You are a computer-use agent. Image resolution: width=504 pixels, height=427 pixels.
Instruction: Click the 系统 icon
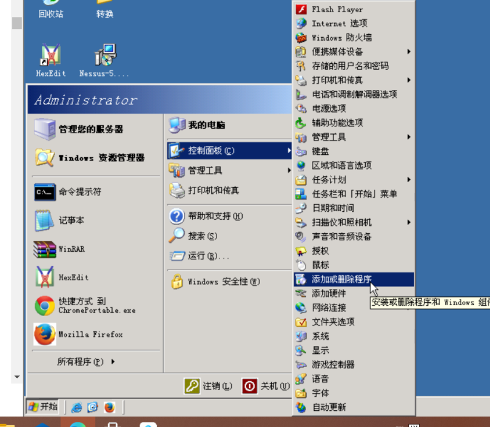301,336
